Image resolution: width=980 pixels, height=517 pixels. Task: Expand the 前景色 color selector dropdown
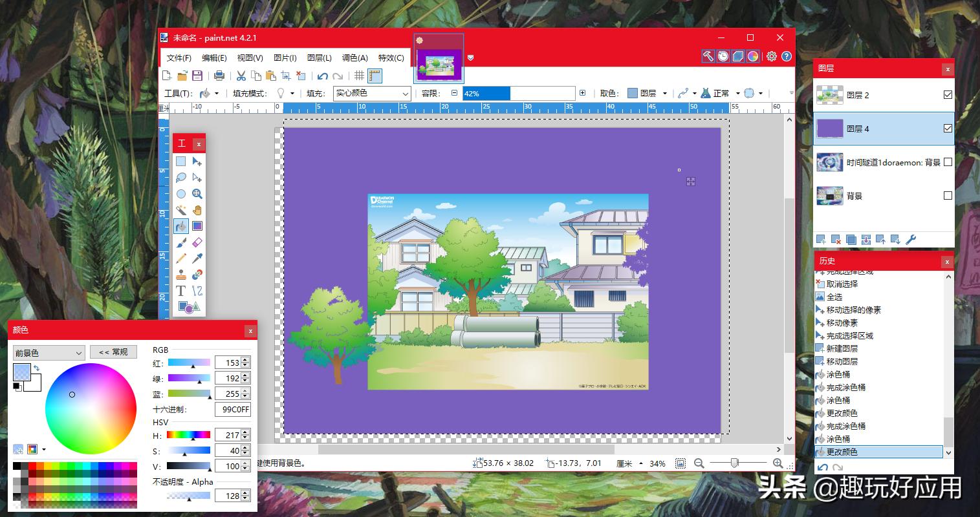pyautogui.click(x=79, y=352)
